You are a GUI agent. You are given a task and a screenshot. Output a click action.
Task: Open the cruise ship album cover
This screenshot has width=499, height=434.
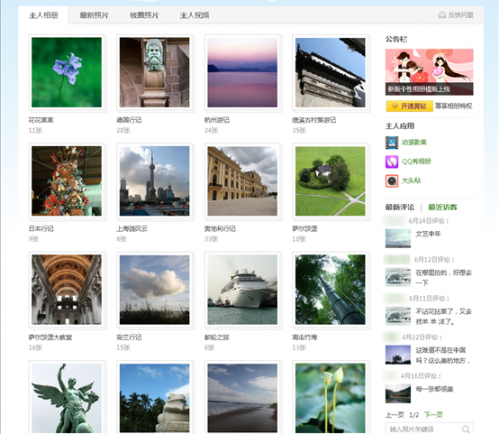coord(242,290)
